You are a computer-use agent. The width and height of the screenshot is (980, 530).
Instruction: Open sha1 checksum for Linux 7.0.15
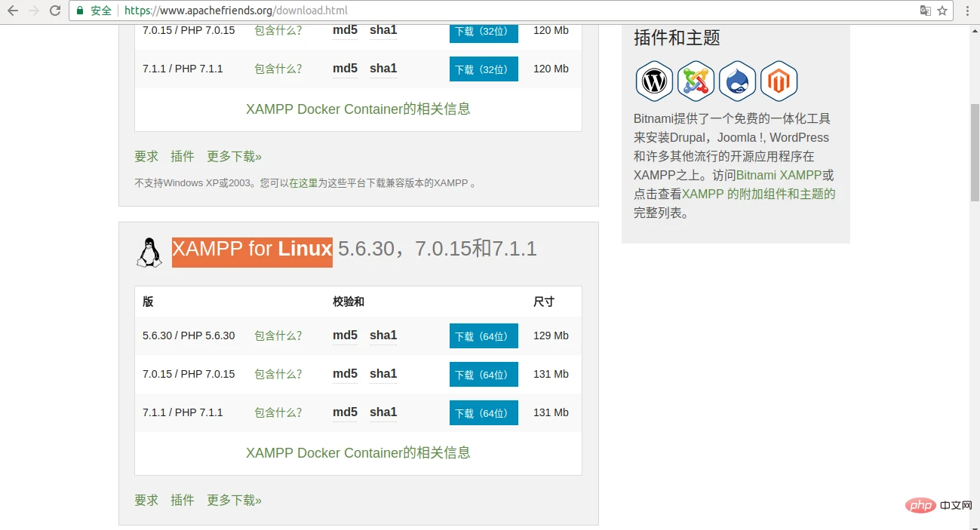[383, 374]
